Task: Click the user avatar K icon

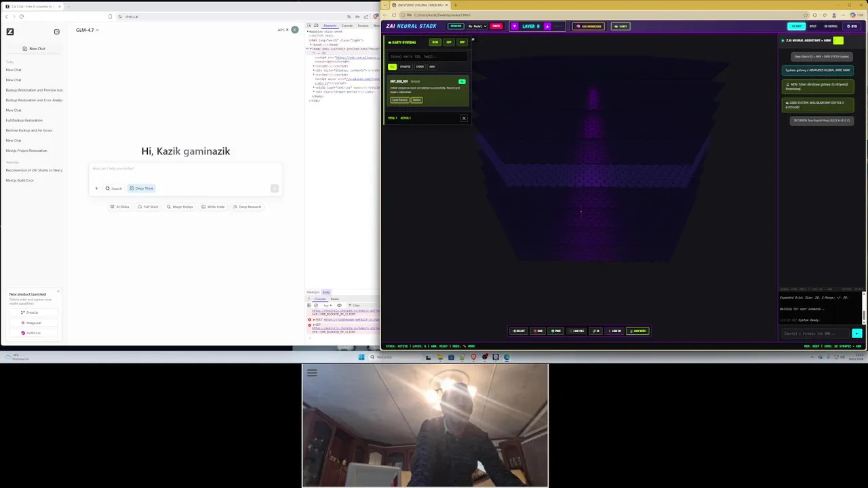Action: (295, 30)
